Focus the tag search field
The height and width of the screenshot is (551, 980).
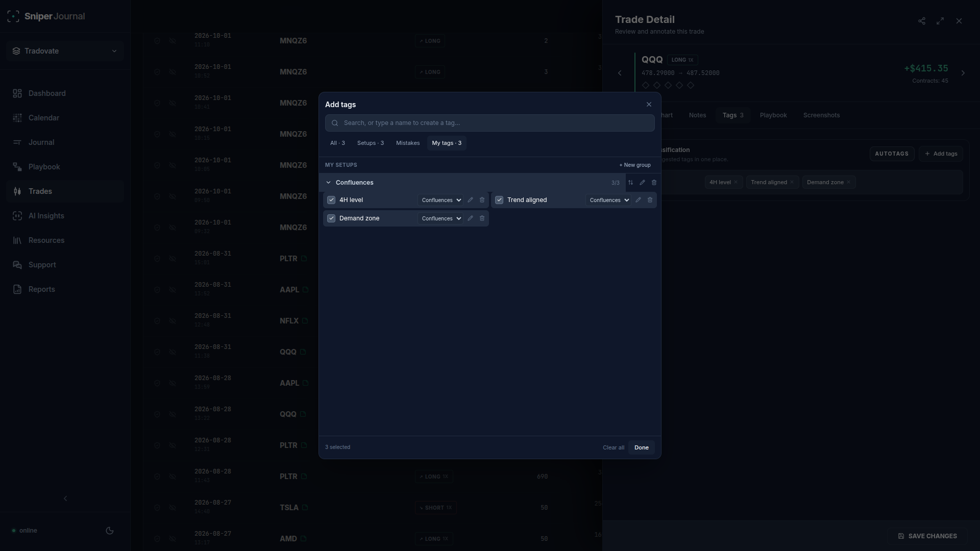click(490, 123)
